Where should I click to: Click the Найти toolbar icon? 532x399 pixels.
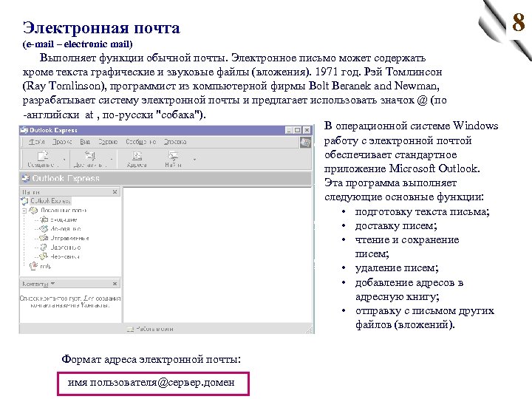[x=173, y=156]
